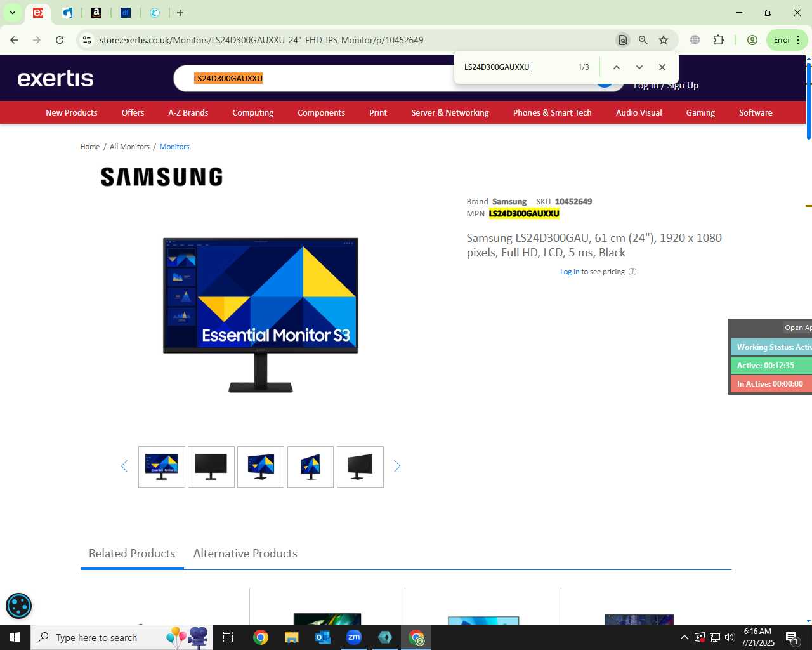Open the notification center icon

[792, 637]
